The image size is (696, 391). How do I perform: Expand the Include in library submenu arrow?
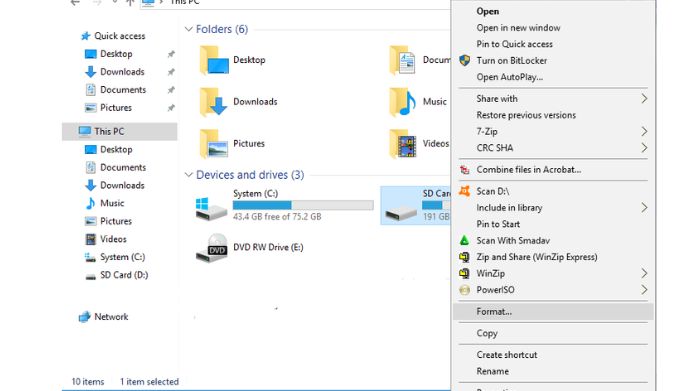(644, 208)
